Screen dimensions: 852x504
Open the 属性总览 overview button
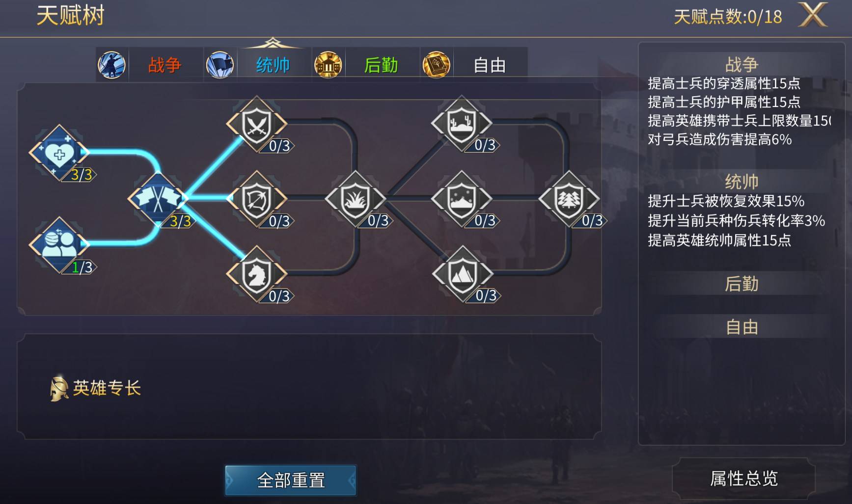click(743, 478)
